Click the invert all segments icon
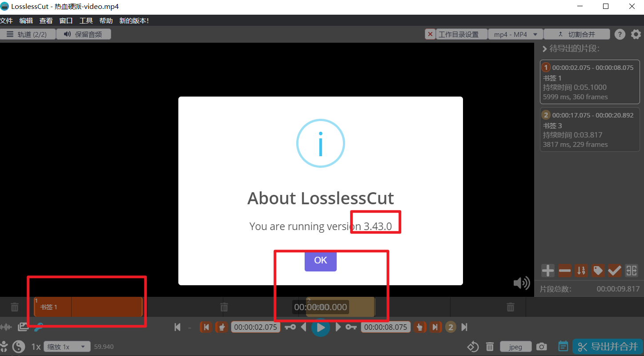 click(631, 271)
